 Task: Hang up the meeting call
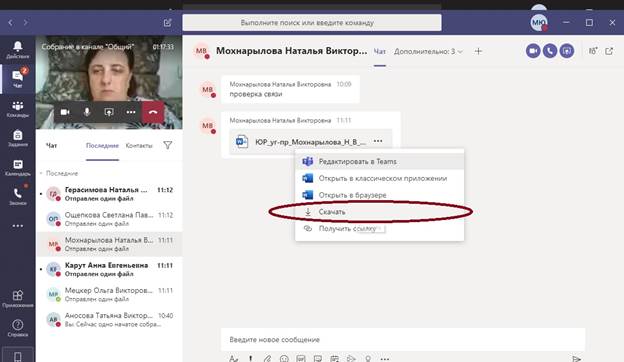tap(153, 112)
